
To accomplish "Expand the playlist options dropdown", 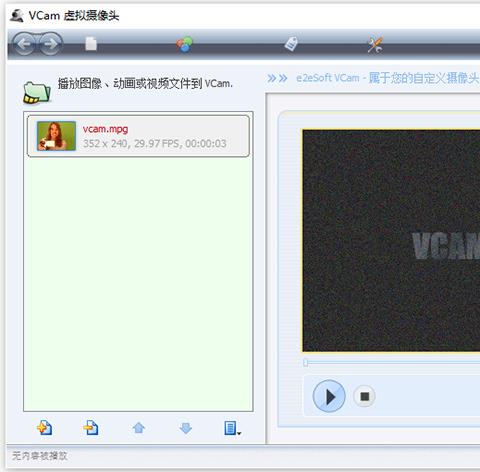I will coord(232,428).
